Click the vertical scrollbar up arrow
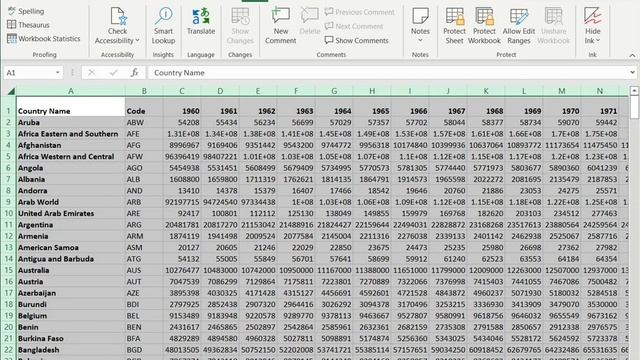The image size is (640, 360). [634, 91]
